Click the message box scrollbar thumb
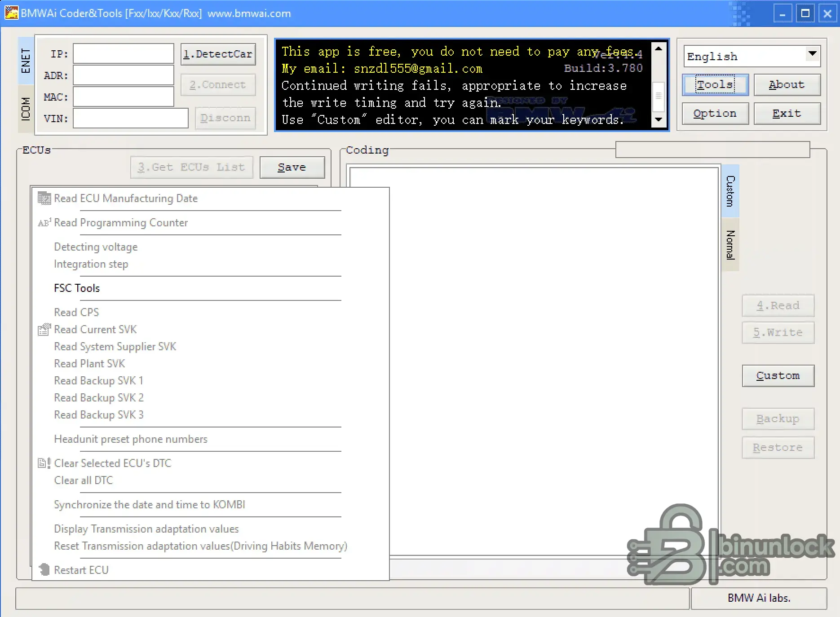Image resolution: width=840 pixels, height=617 pixels. click(x=658, y=96)
